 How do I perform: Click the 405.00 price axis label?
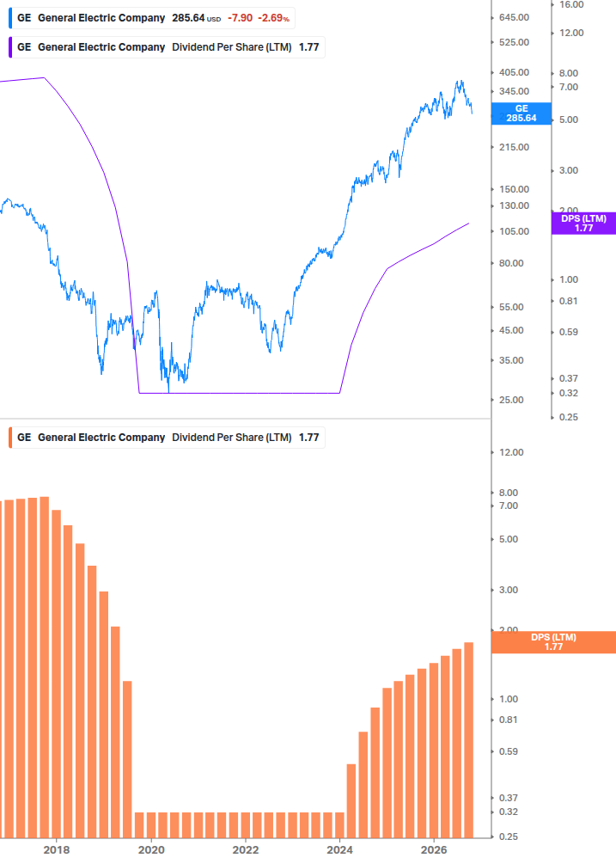tap(514, 73)
